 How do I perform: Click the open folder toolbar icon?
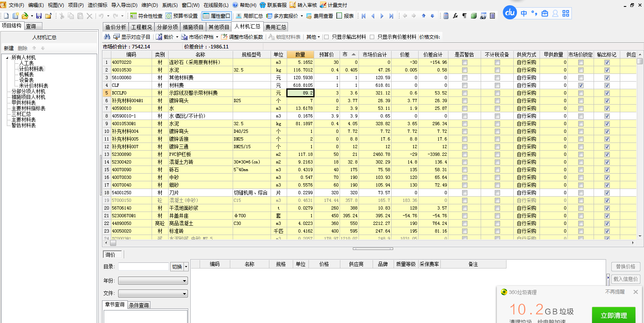(x=25, y=16)
